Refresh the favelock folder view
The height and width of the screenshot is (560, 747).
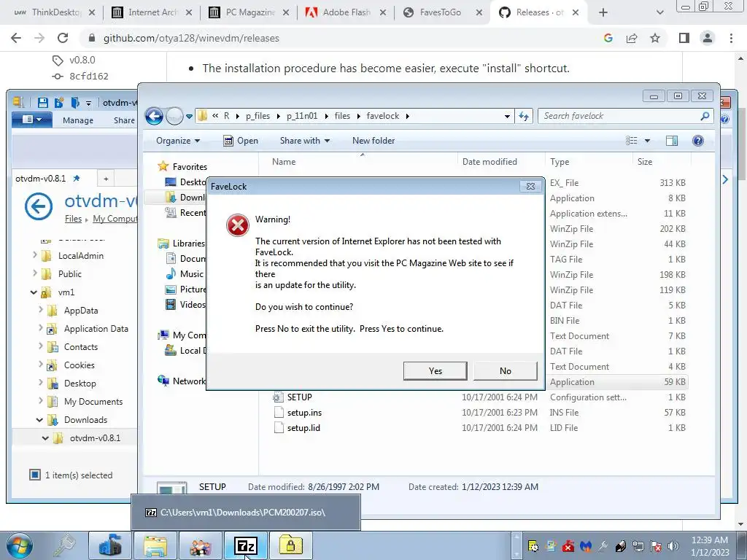(524, 116)
